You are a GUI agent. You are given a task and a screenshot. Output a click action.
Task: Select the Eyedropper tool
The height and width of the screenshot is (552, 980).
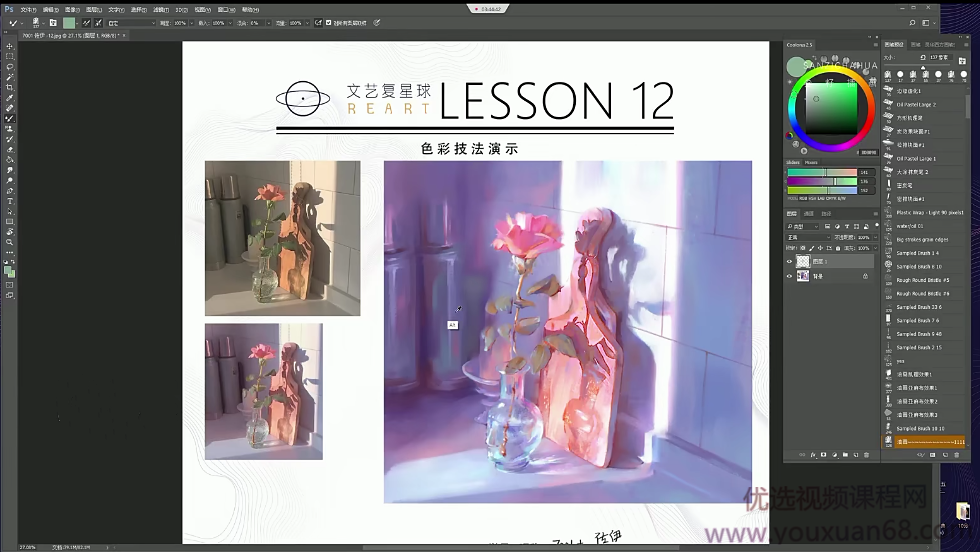coord(9,98)
